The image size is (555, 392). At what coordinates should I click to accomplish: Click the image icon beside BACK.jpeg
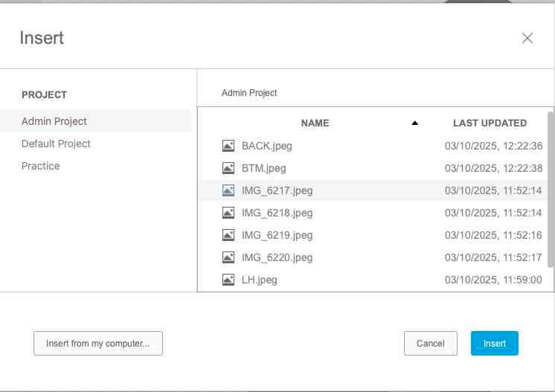coord(228,146)
